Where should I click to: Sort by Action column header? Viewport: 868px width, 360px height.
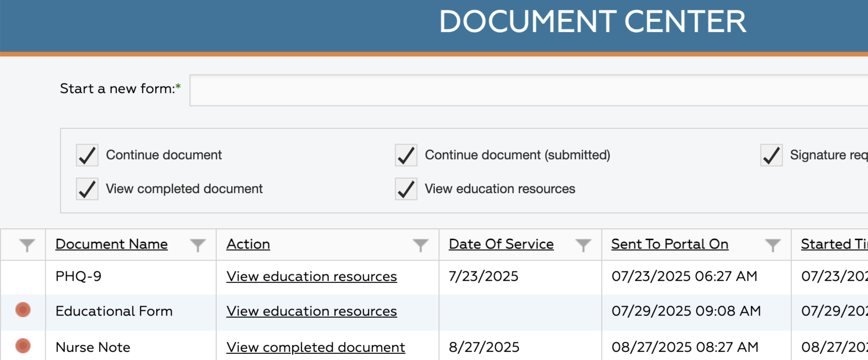click(x=248, y=244)
